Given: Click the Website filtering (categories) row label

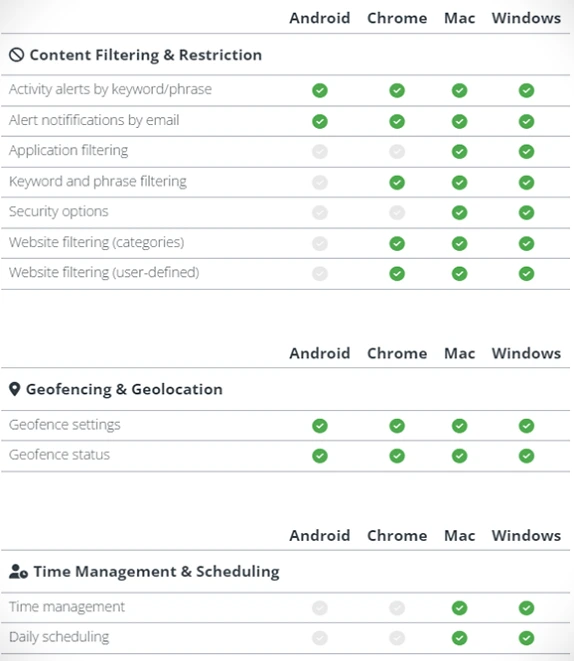Looking at the screenshot, I should [x=97, y=242].
